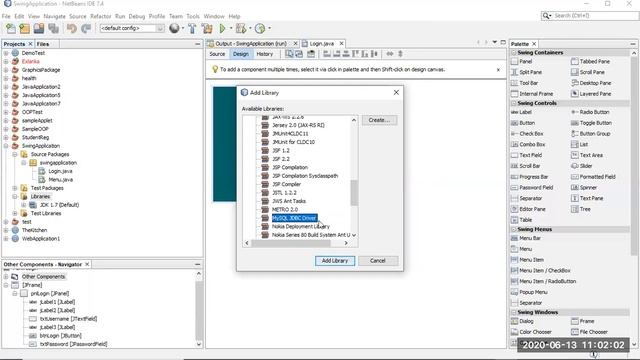The image size is (640, 360).
Task: Run the project with green play icon
Action: (x=222, y=28)
